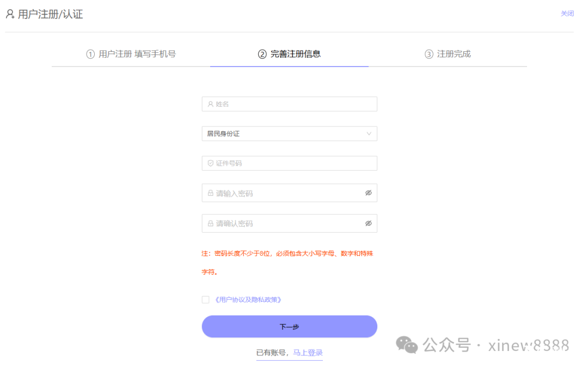
Task: Open the 《用户协议及隐私政策》 link
Action: 248,300
